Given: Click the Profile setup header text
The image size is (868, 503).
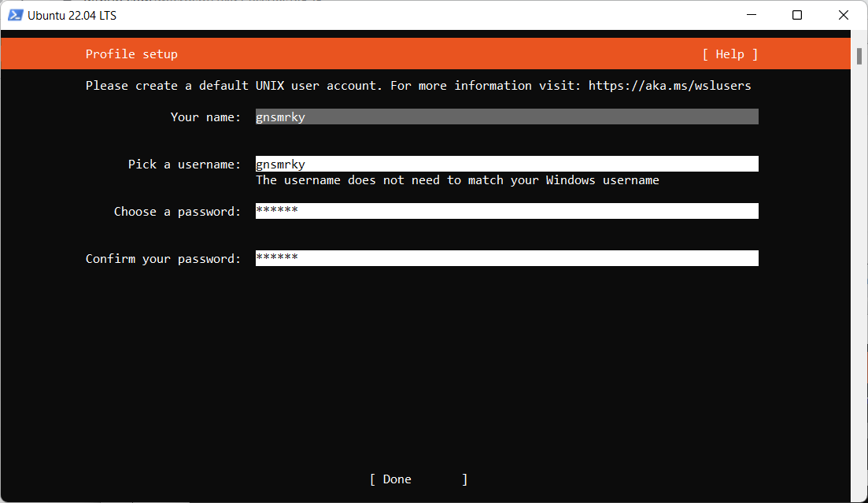Looking at the screenshot, I should (131, 54).
